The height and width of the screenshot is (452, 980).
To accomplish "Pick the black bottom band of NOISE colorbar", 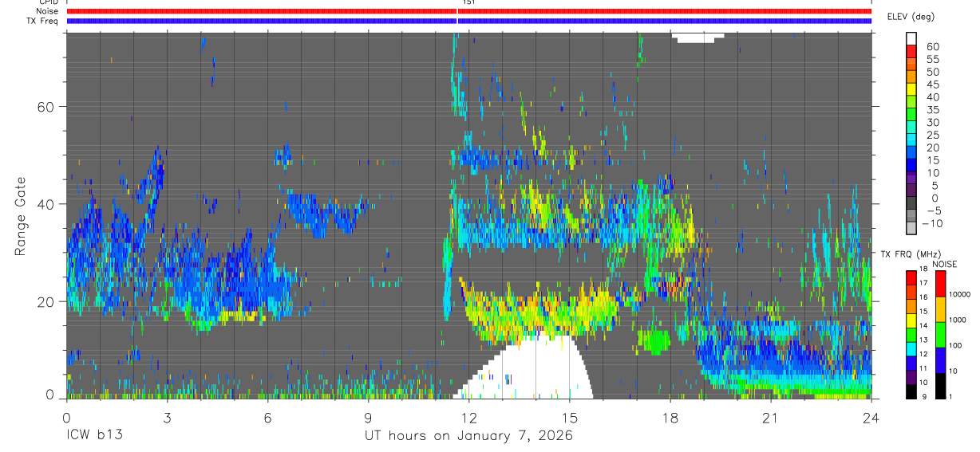I will pos(940,386).
